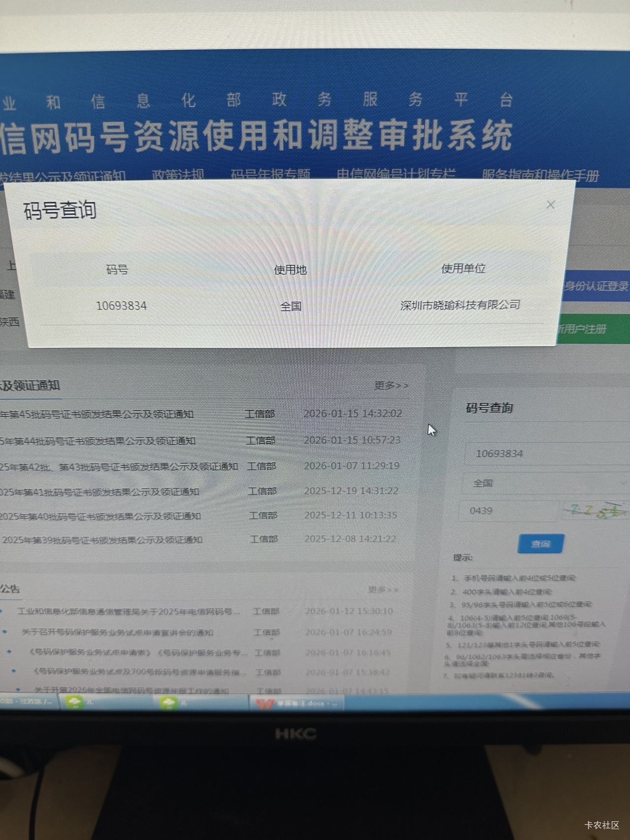This screenshot has height=840, width=630.
Task: Refresh the captcha verification image
Action: tap(594, 511)
